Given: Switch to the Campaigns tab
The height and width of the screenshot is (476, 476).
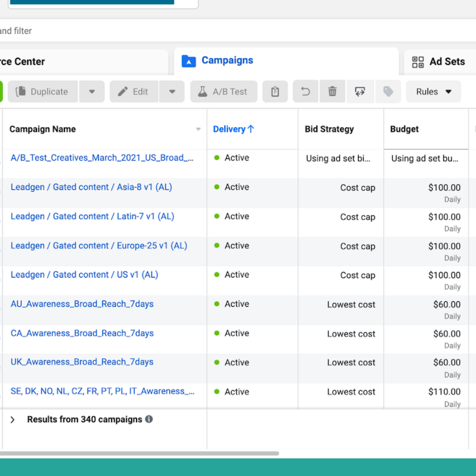Looking at the screenshot, I should point(286,61).
